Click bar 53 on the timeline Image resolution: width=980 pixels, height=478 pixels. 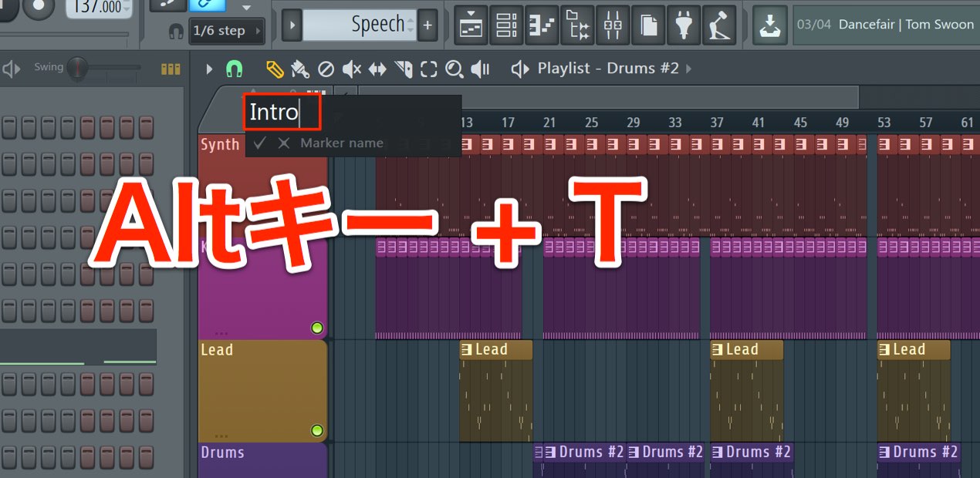884,123
